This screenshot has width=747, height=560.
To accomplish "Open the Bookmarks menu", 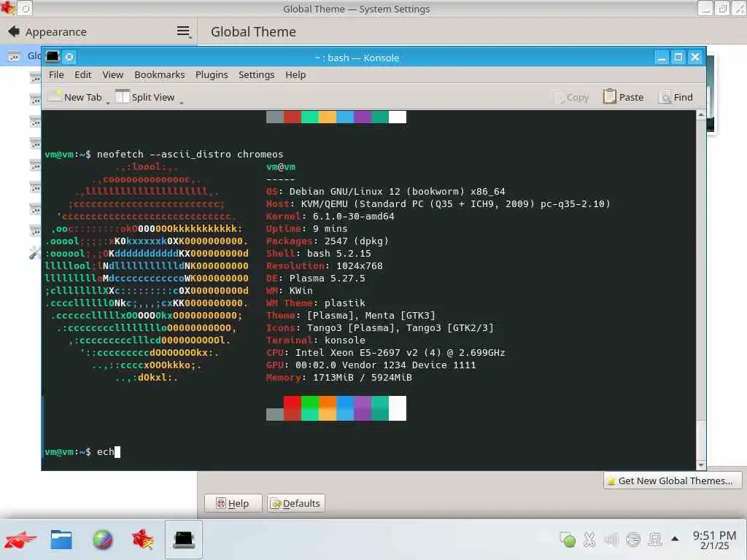I will (159, 75).
